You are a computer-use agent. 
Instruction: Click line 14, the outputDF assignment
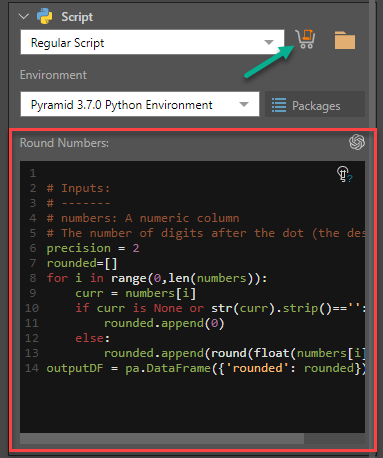tap(205, 368)
